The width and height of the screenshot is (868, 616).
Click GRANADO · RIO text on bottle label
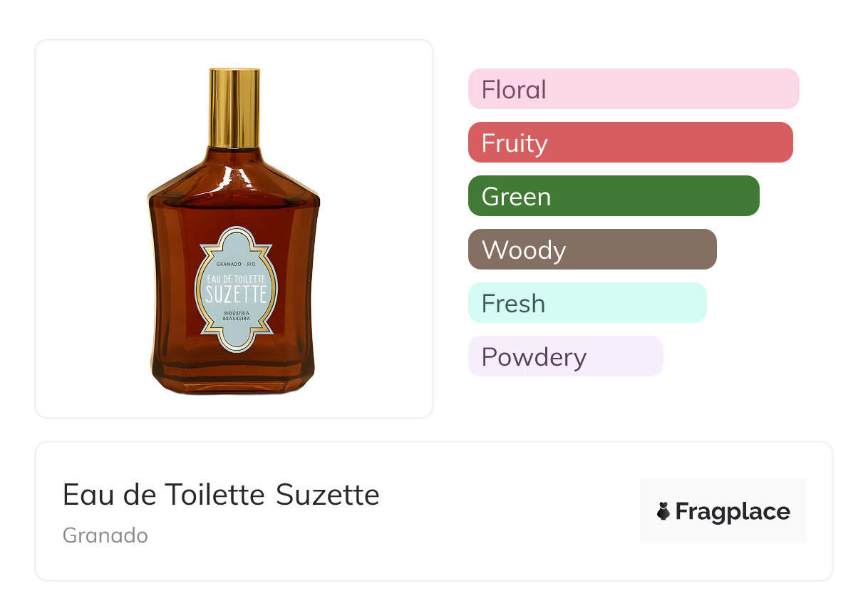235,265
